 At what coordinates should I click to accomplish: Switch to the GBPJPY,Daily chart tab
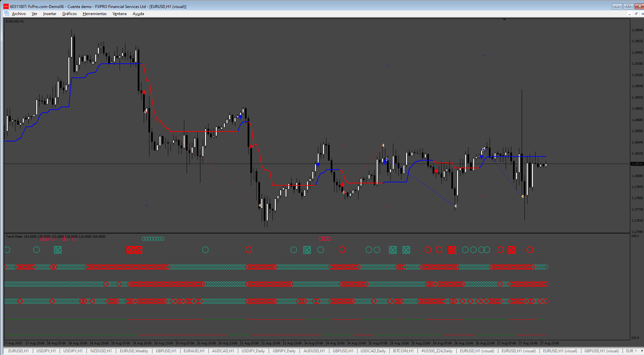[x=284, y=351]
